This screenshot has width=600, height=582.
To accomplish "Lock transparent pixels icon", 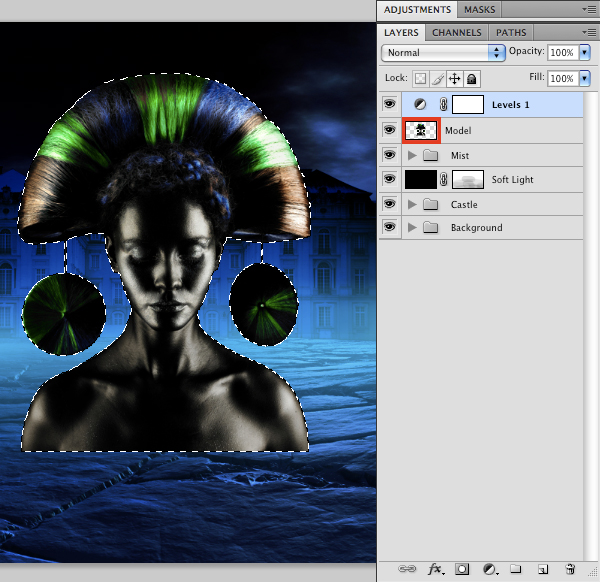I will [x=421, y=79].
